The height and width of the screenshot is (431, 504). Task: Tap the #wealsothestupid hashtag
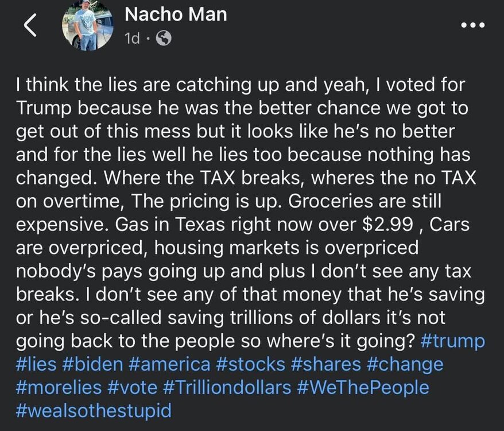click(94, 411)
